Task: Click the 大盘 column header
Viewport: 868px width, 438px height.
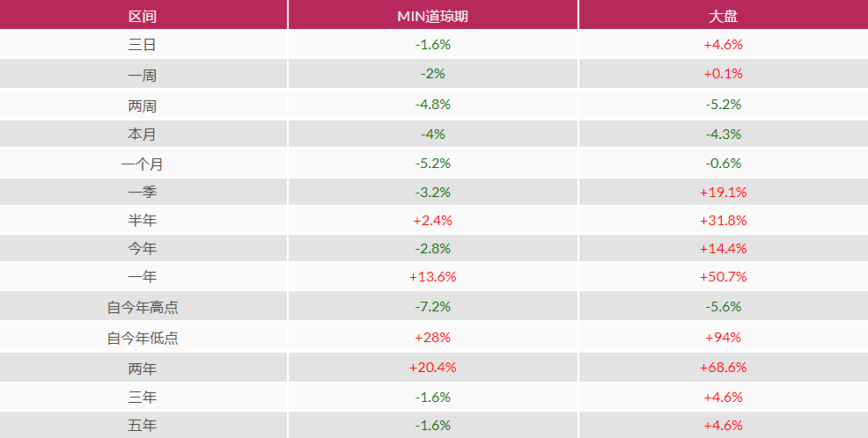Action: pos(723,16)
